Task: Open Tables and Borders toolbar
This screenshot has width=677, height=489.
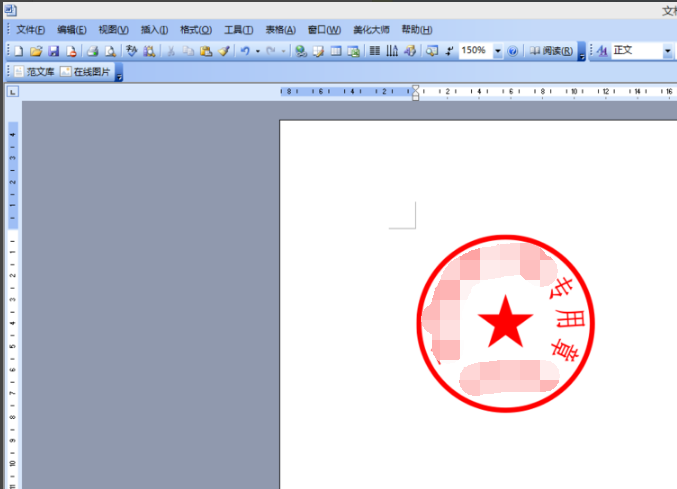Action: click(319, 51)
